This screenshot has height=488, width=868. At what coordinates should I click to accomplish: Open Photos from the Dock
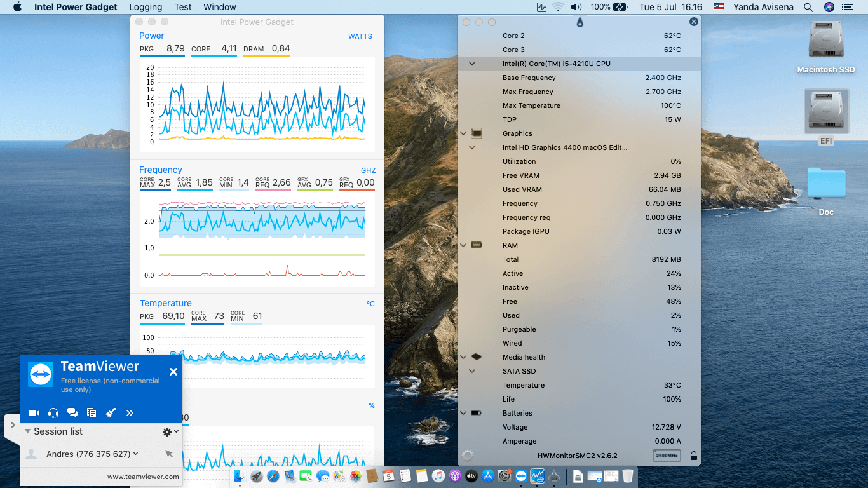point(356,475)
